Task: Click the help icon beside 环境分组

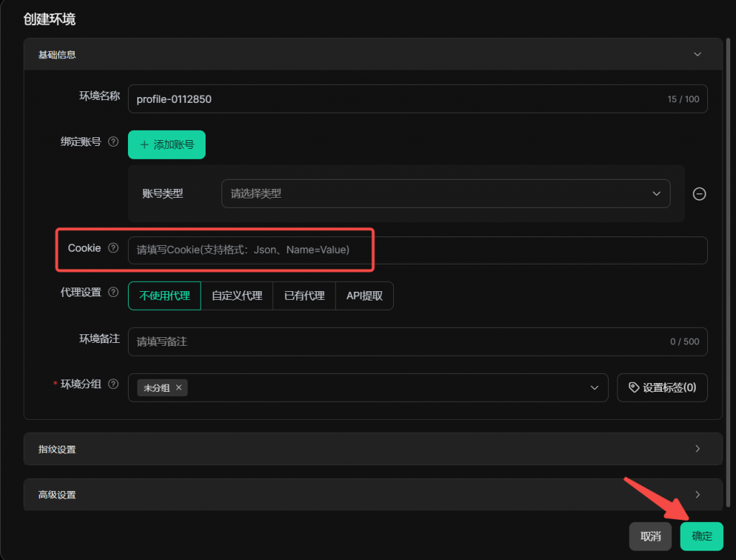Action: (x=113, y=385)
